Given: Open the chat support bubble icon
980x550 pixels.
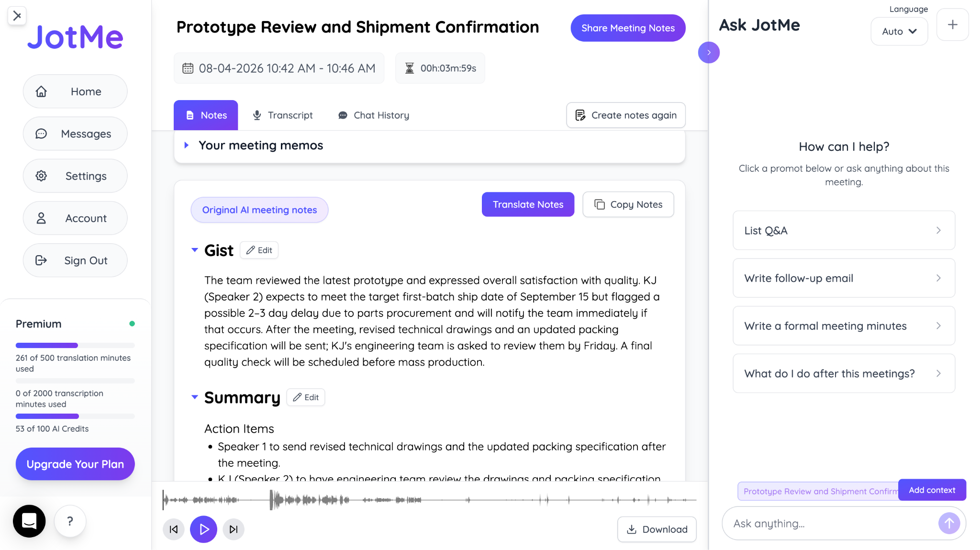Looking at the screenshot, I should tap(29, 521).
